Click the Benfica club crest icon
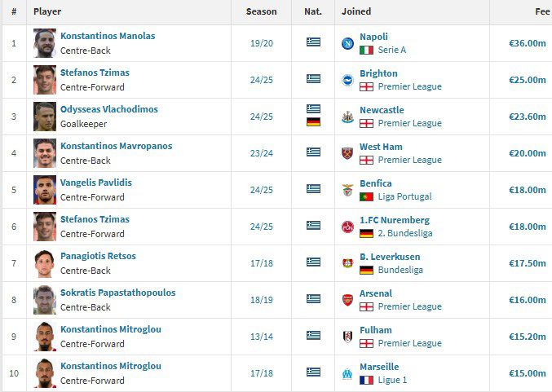The height and width of the screenshot is (392, 552). click(347, 190)
